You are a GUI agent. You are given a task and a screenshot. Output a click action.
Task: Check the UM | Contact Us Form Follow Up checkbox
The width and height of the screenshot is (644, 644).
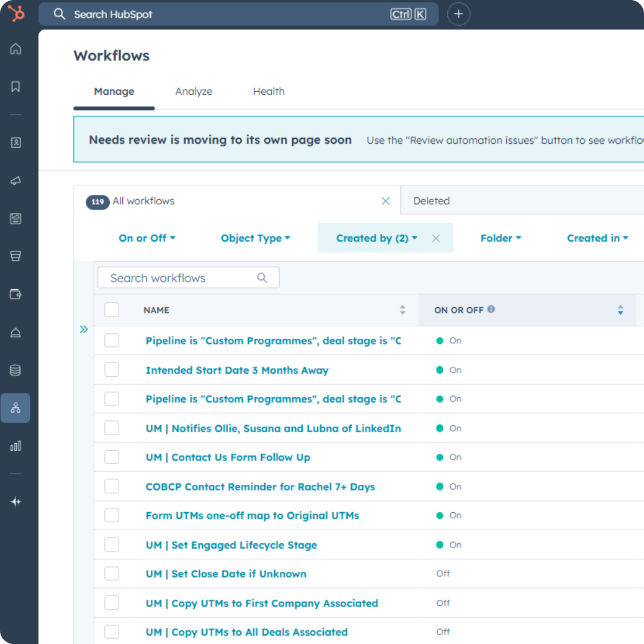point(112,457)
